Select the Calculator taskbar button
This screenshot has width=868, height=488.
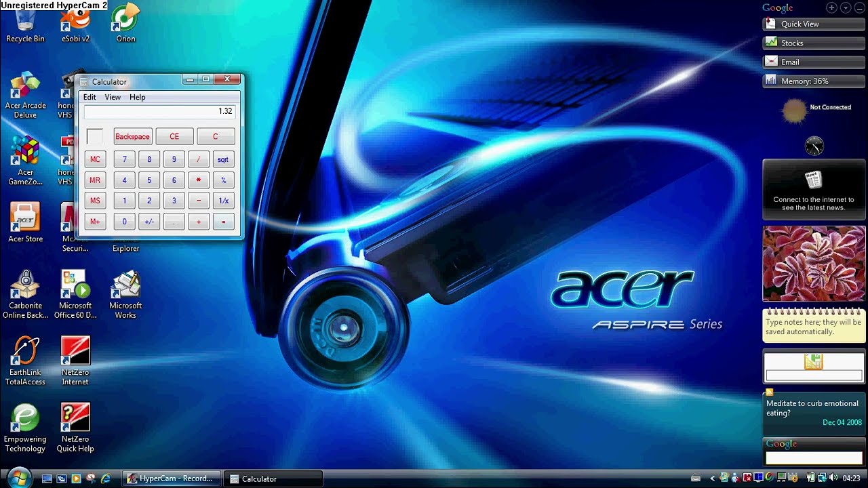pos(273,479)
